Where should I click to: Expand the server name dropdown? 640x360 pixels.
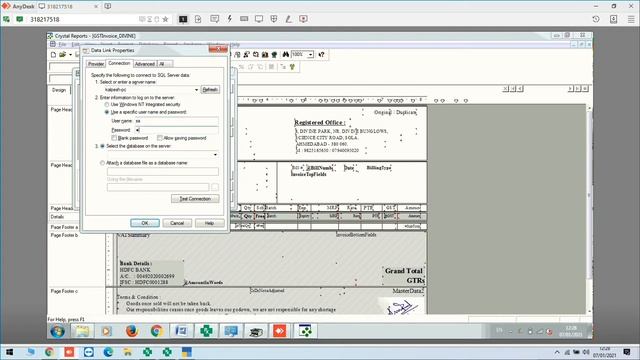(x=196, y=89)
